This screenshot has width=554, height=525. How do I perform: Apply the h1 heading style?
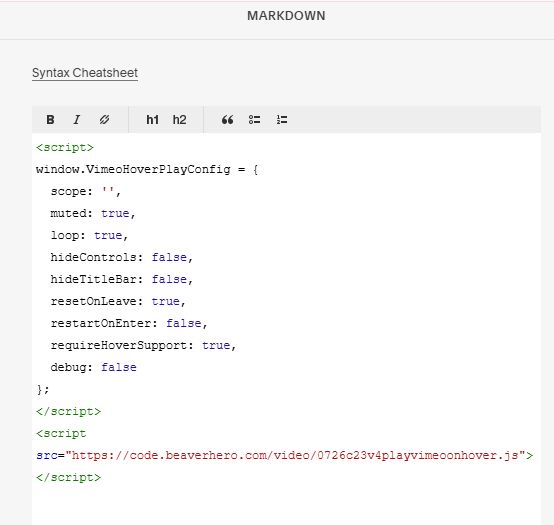tap(152, 120)
